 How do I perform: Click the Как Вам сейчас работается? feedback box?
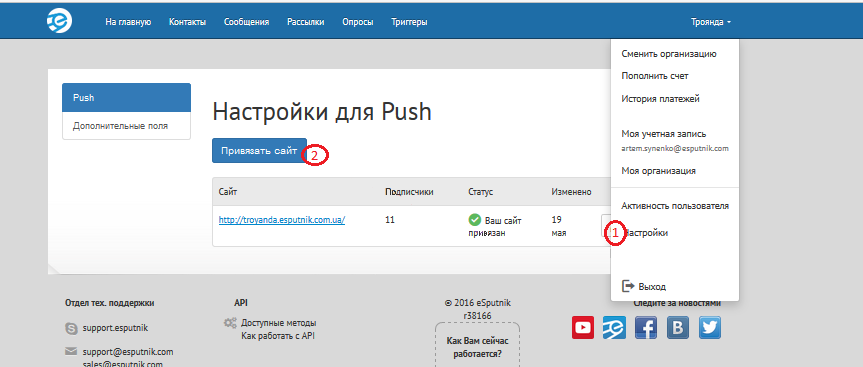pyautogui.click(x=477, y=344)
